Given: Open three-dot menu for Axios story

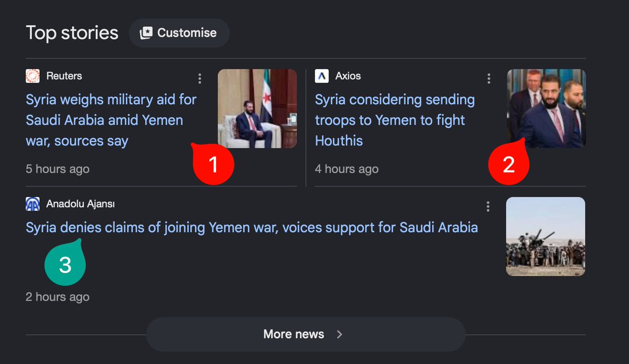Looking at the screenshot, I should point(489,79).
